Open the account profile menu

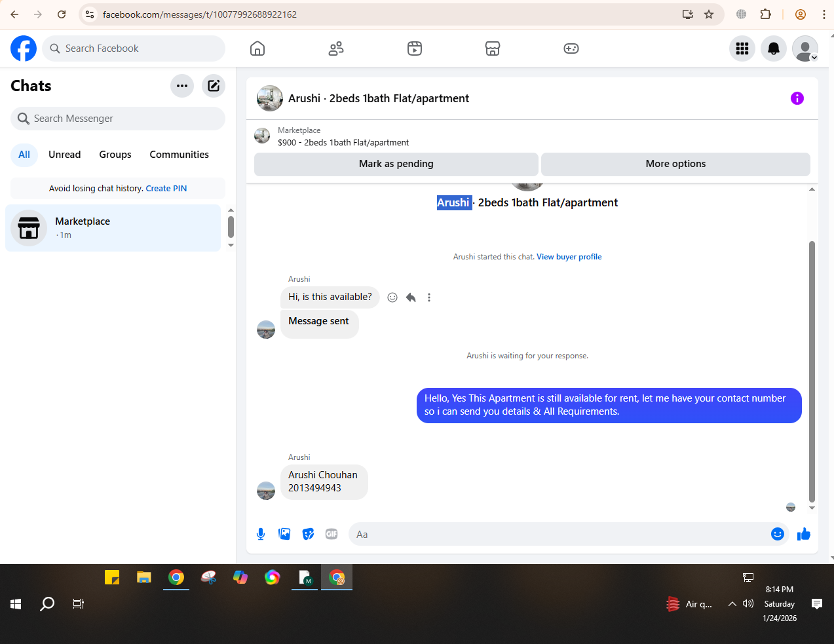tap(805, 48)
